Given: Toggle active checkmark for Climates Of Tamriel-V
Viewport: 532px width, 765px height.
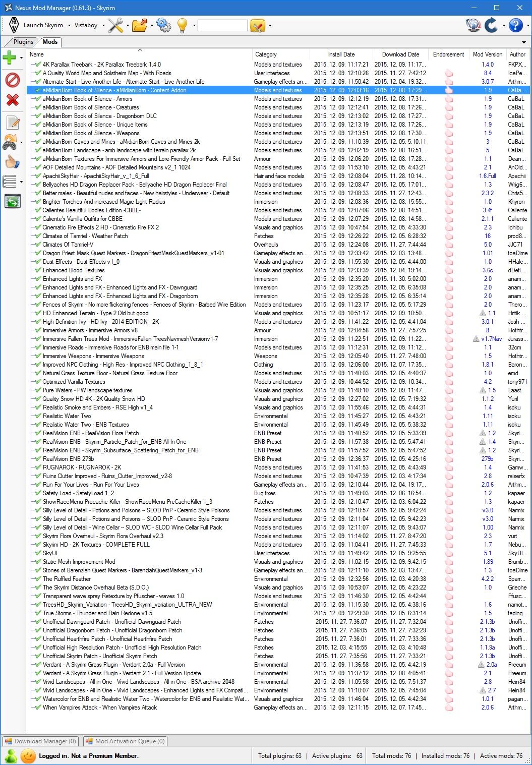Looking at the screenshot, I should point(37,245).
